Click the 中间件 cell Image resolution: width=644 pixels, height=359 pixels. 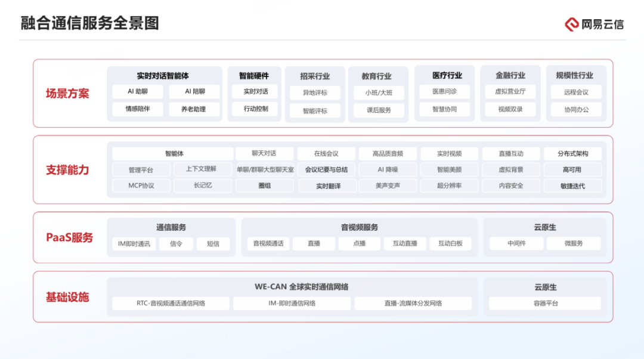pos(516,243)
